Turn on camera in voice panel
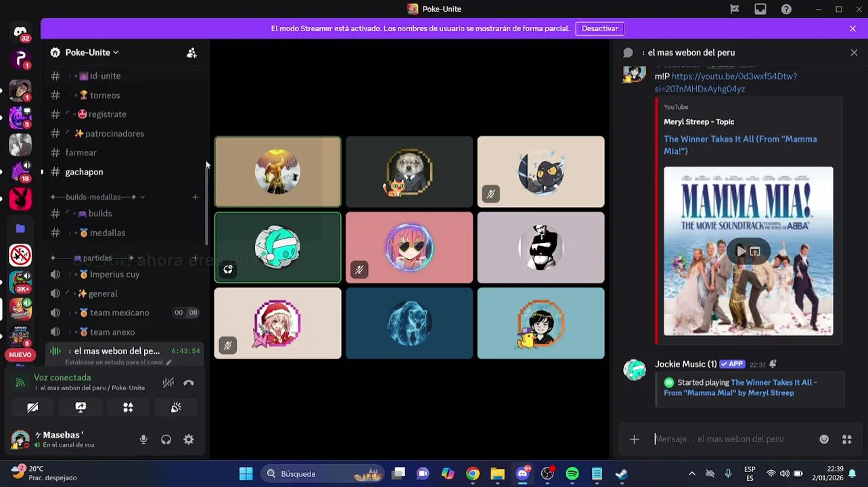868x487 pixels. pos(32,407)
